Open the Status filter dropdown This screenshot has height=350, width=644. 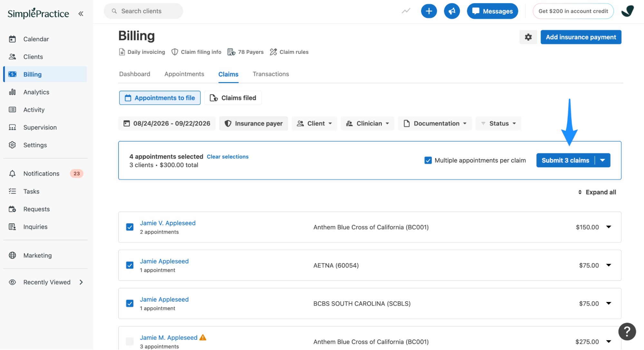[498, 123]
